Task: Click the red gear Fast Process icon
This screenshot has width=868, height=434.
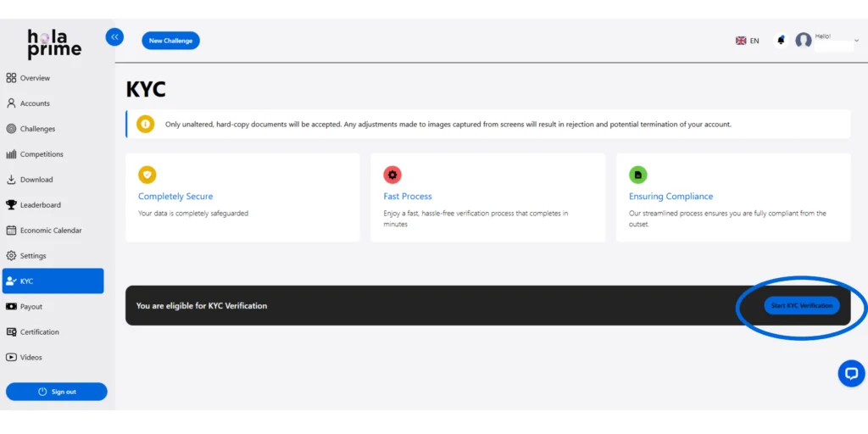Action: pos(392,175)
